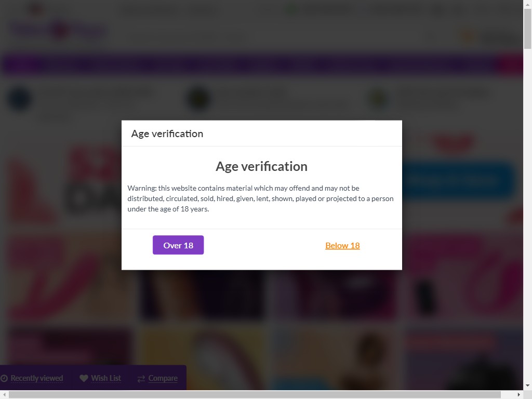Screen dimensions: 532x399
Task: Click the Compare arrows icon
Action: (141, 379)
